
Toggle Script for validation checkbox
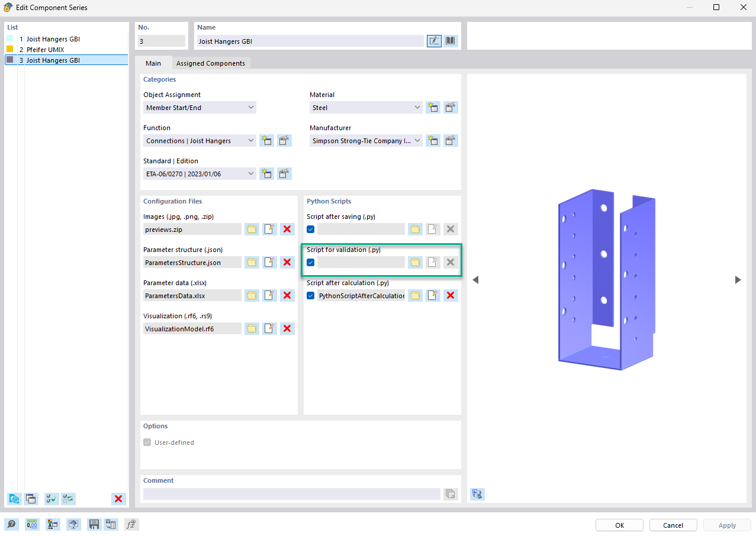pos(311,262)
